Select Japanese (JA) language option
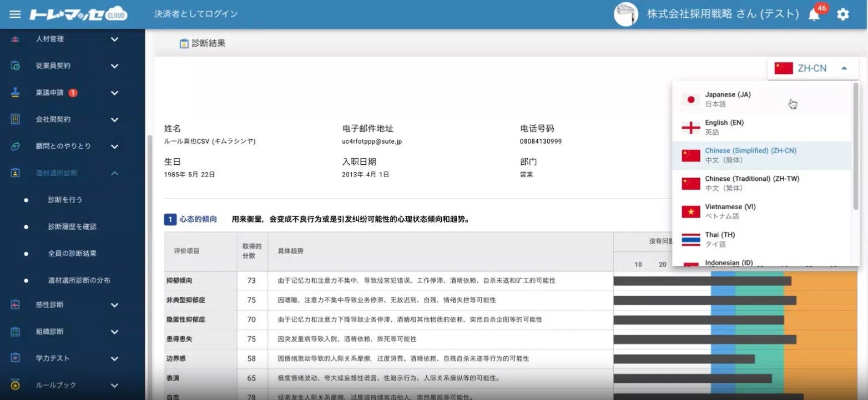 coord(761,99)
